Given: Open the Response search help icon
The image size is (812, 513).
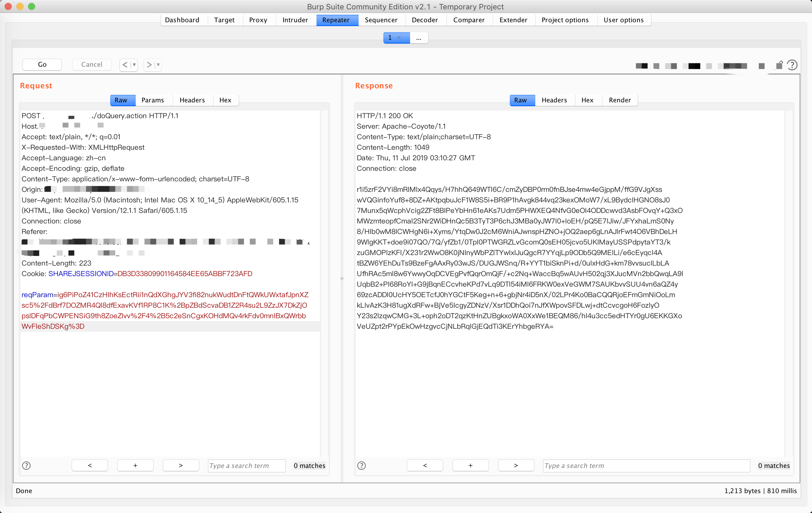Looking at the screenshot, I should point(362,465).
